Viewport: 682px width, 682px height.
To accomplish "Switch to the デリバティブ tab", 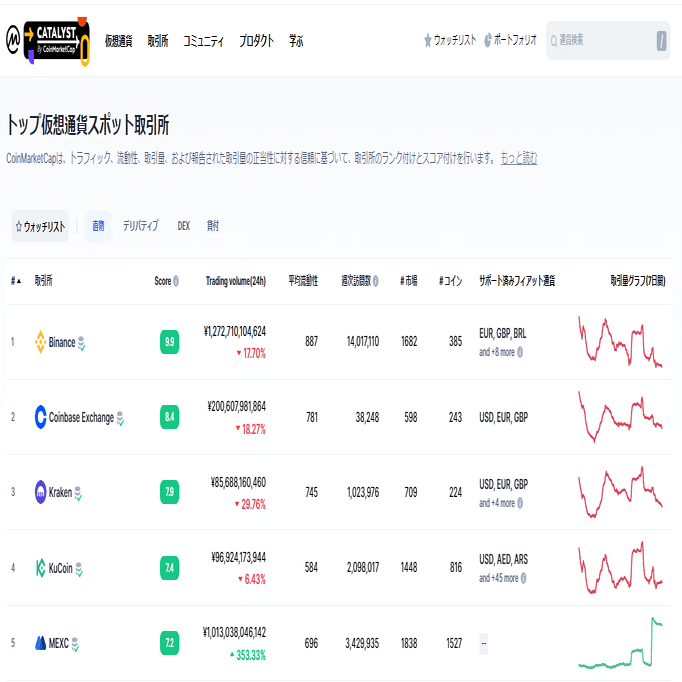I will coord(140,226).
